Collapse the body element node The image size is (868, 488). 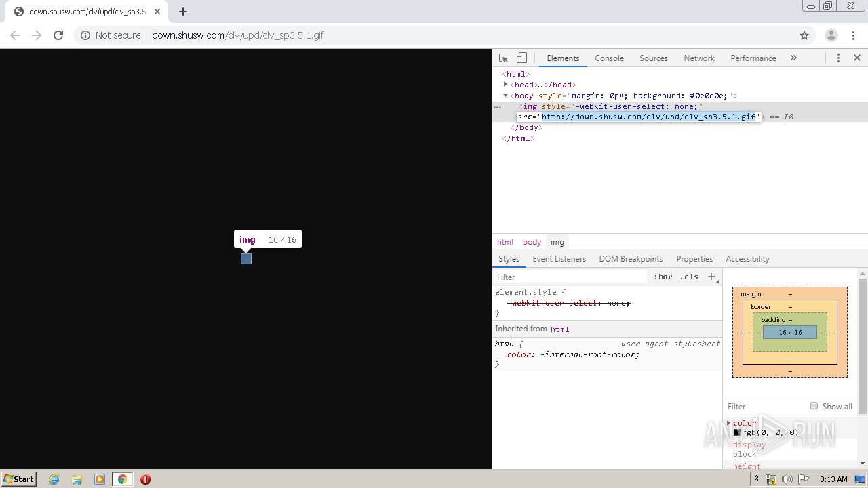pos(505,96)
